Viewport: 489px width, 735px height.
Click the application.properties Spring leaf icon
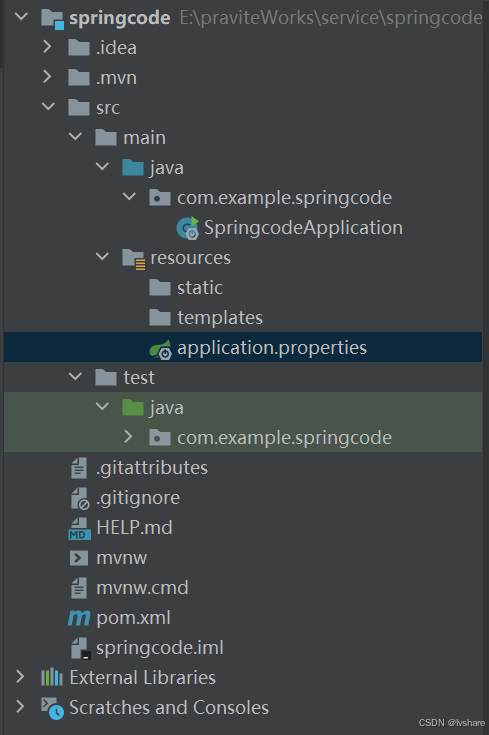pos(160,349)
